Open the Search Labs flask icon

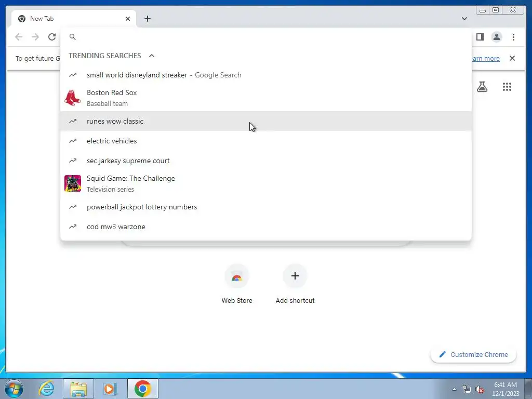[x=482, y=87]
